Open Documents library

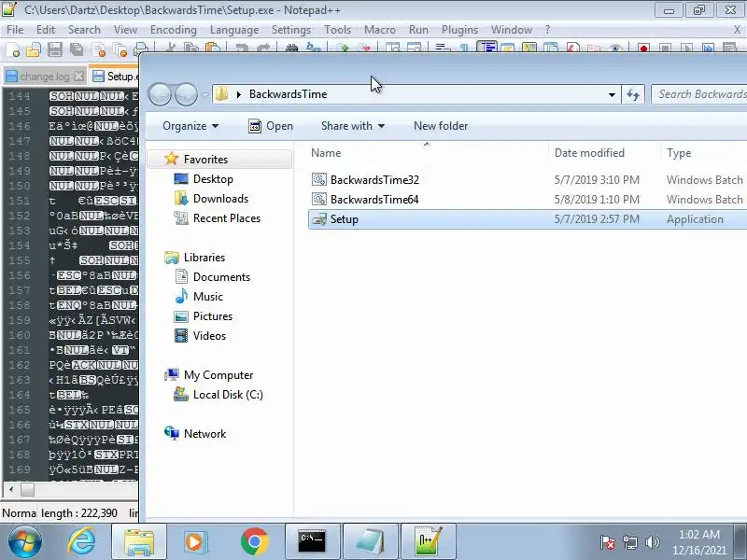(x=221, y=276)
